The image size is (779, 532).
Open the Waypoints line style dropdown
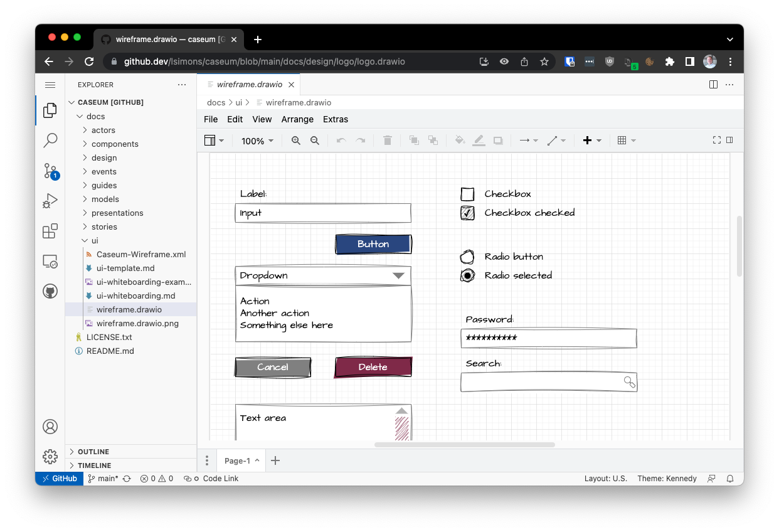pyautogui.click(x=556, y=141)
